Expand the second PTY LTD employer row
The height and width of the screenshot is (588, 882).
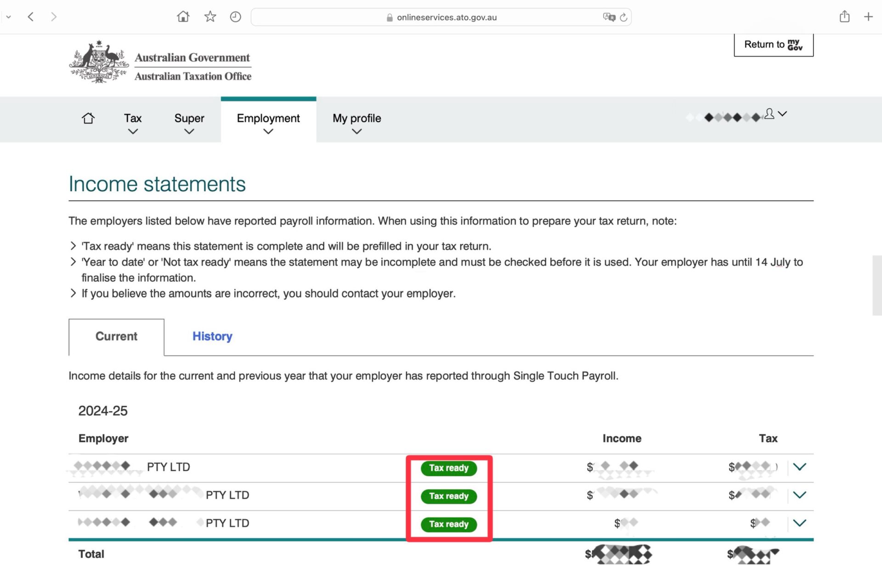[x=799, y=495]
